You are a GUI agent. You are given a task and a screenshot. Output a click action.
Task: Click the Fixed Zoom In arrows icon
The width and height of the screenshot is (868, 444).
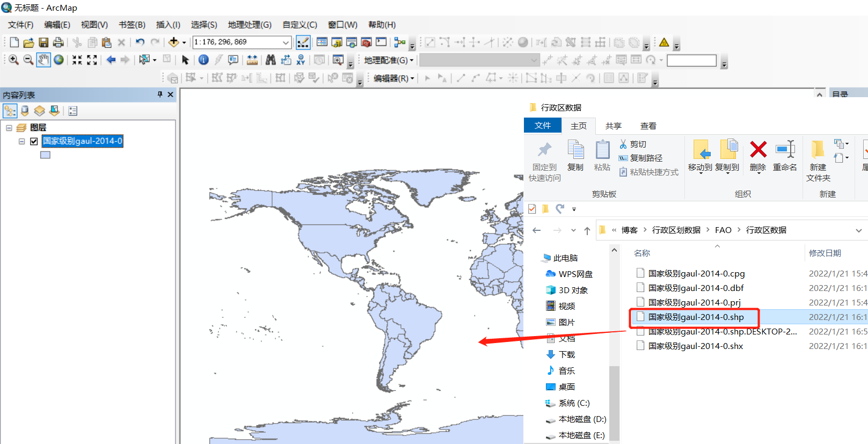point(77,60)
